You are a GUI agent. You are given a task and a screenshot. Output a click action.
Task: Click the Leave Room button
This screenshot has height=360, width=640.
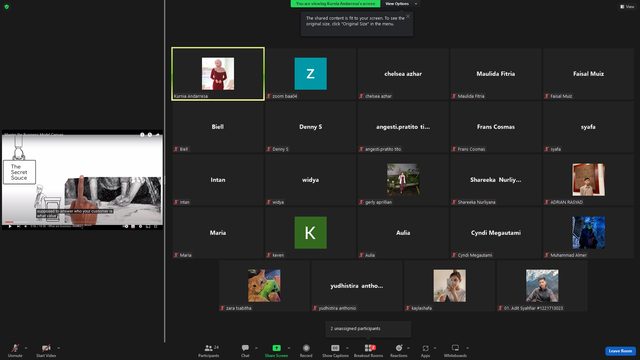[620, 351]
